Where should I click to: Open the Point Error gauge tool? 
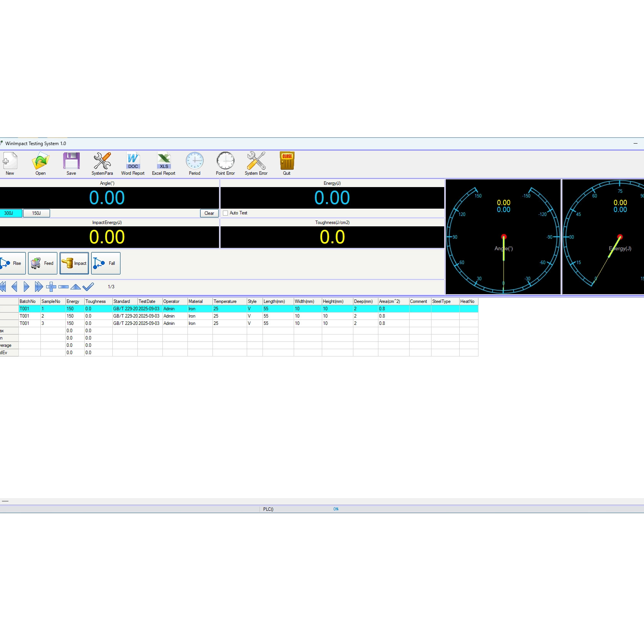point(225,164)
